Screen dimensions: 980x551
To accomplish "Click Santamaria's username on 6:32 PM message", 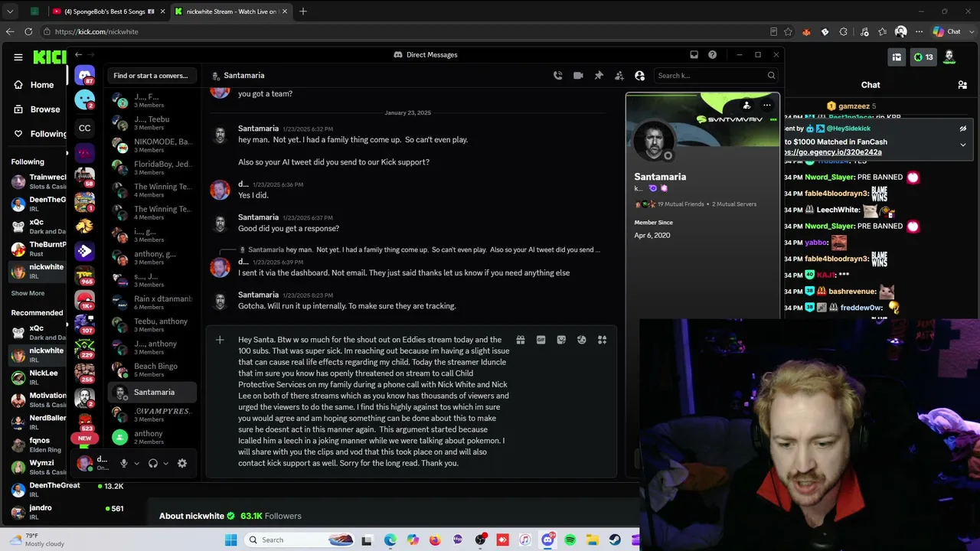I will [x=258, y=129].
